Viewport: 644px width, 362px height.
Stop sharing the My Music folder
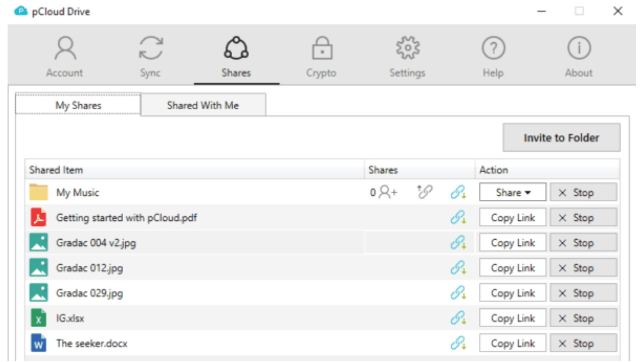click(x=583, y=192)
